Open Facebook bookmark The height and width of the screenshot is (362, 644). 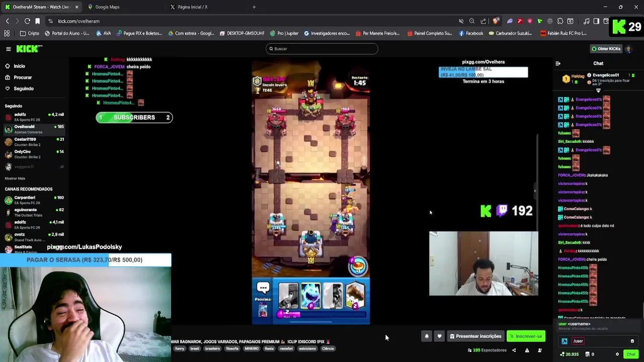click(471, 33)
